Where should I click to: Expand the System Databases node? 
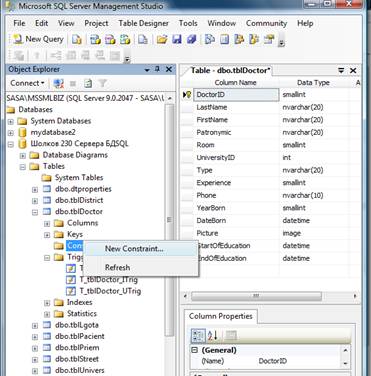coord(11,121)
